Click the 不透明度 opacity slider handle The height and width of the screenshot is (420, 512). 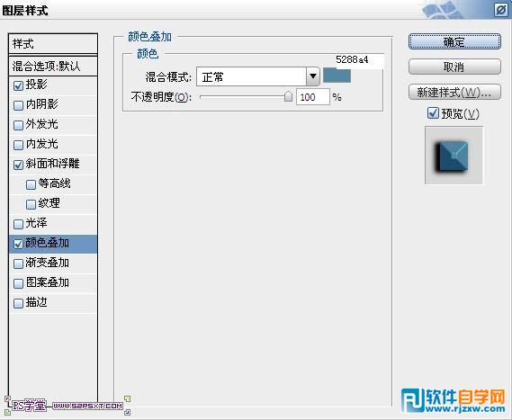pyautogui.click(x=288, y=96)
